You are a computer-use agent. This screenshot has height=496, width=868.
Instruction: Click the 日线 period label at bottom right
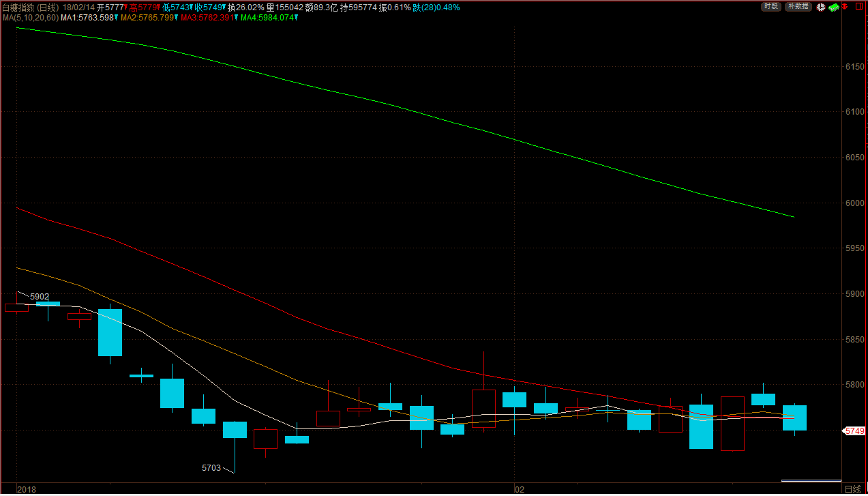[x=853, y=490]
